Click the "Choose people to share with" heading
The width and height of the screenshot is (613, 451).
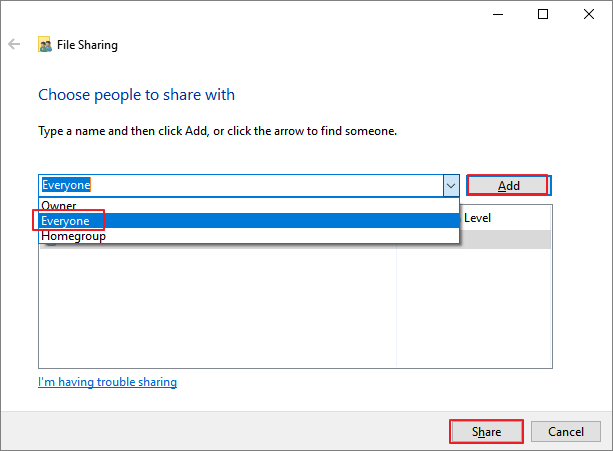136,95
